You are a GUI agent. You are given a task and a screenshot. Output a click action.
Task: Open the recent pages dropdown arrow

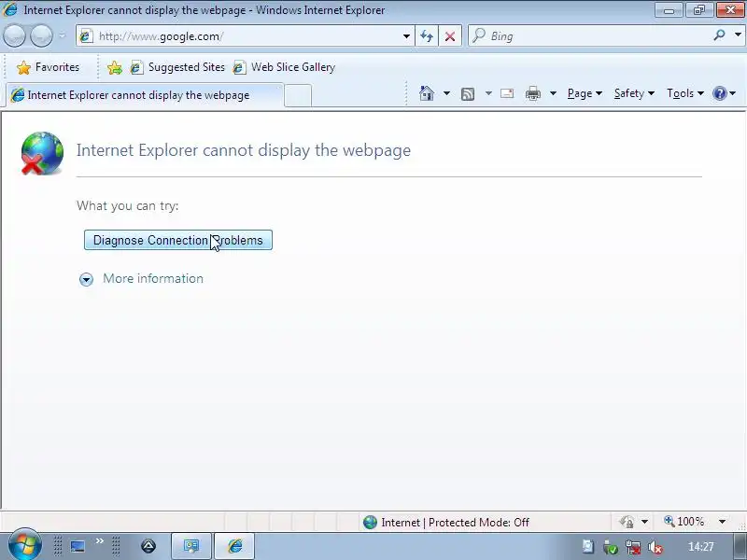[x=63, y=35]
